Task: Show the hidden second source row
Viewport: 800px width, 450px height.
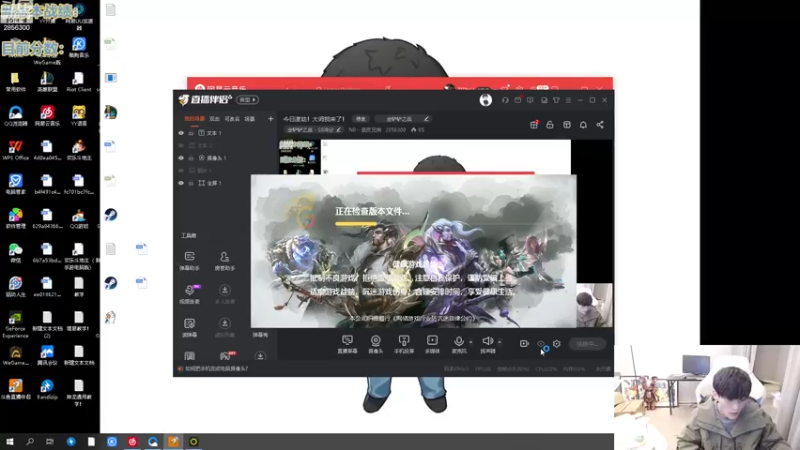Action: 181,145
